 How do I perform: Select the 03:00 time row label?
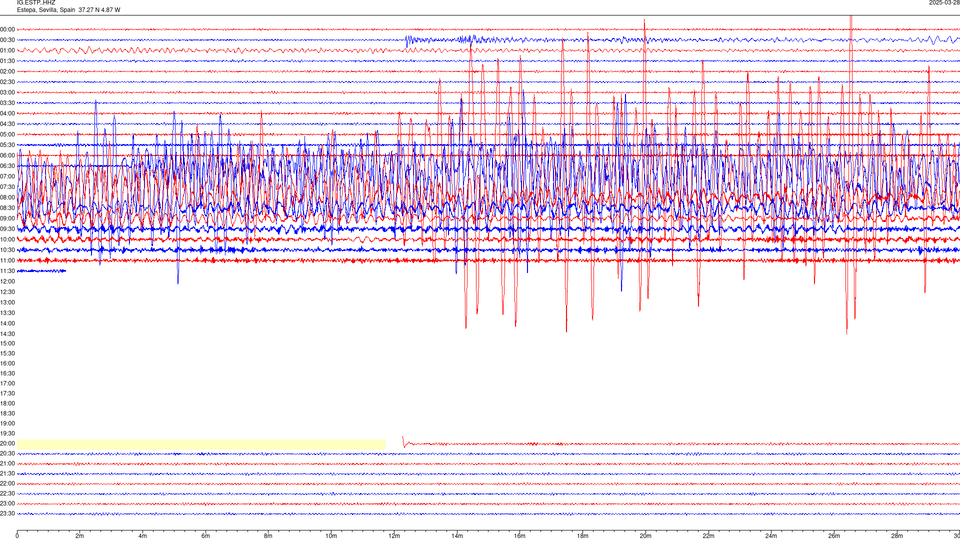7,92
